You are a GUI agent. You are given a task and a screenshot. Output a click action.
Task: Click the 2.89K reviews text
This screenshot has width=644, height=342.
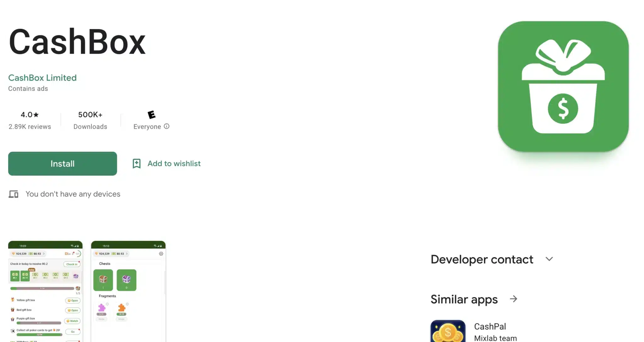tap(30, 127)
